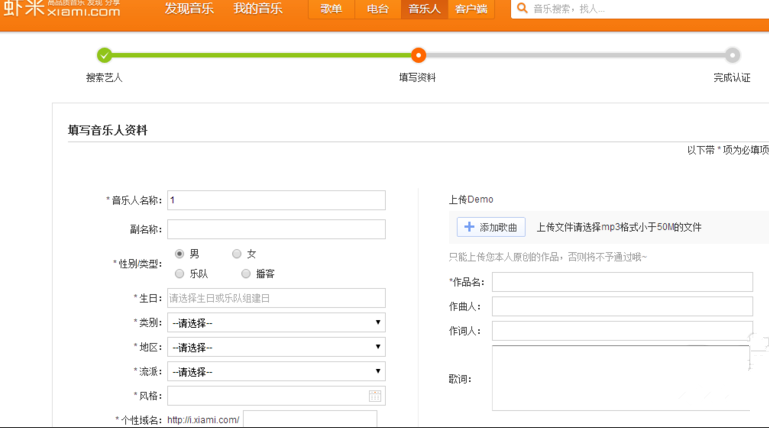Click the 歌词 text area
769x428 pixels.
coord(622,378)
